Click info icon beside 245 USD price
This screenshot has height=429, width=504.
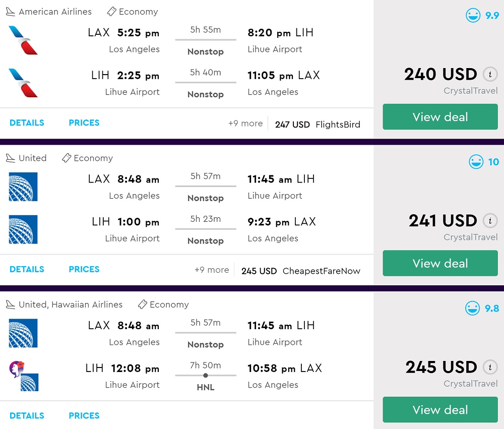point(489,367)
